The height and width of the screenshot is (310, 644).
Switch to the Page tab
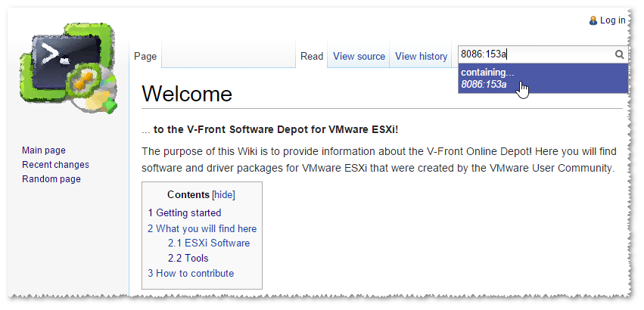[x=145, y=56]
